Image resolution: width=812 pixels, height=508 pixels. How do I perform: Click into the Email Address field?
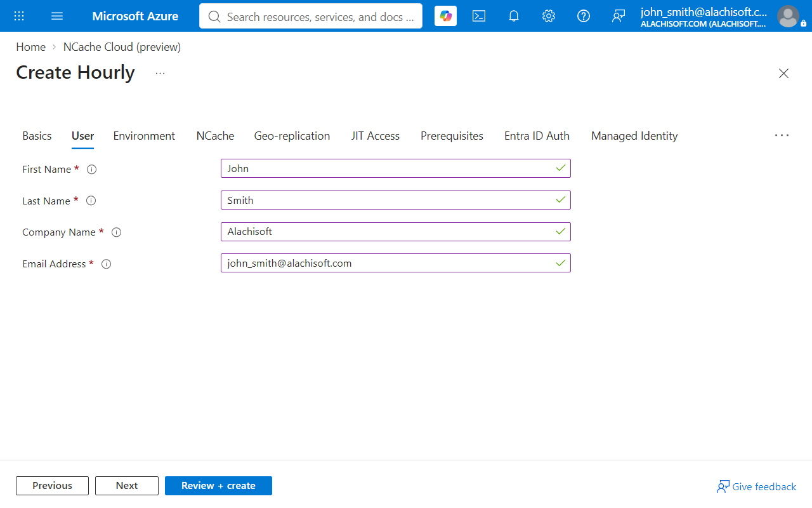[396, 263]
